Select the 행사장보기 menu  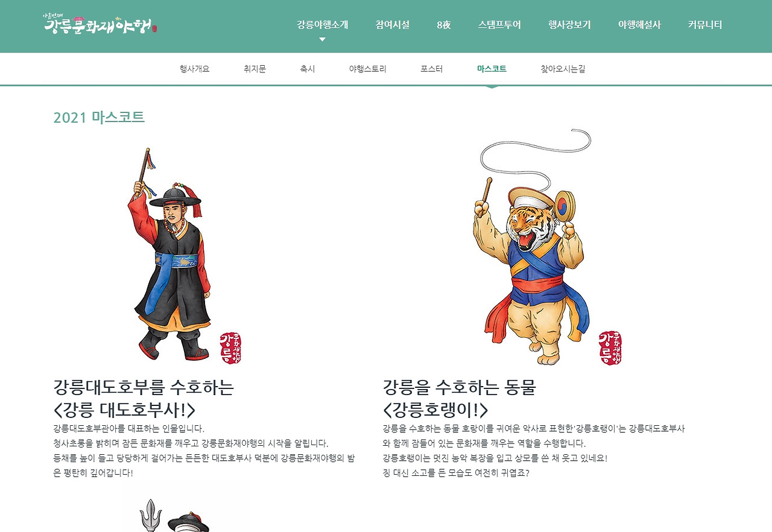click(569, 25)
